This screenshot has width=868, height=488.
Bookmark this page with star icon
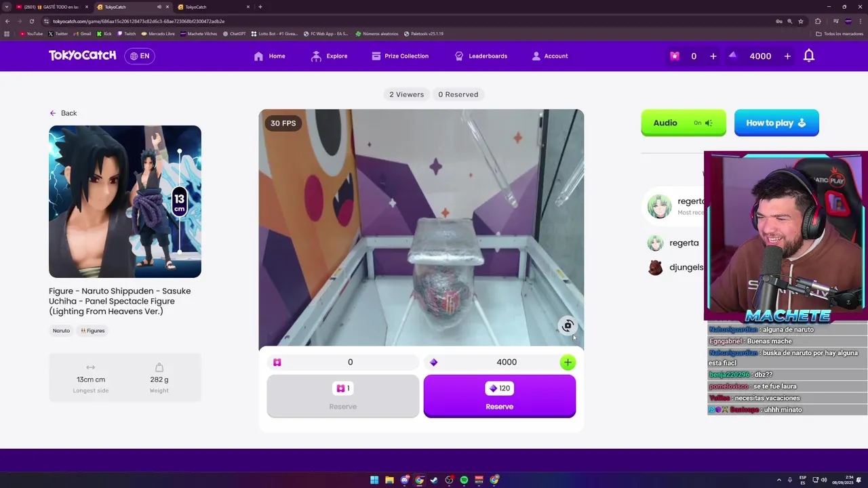801,21
